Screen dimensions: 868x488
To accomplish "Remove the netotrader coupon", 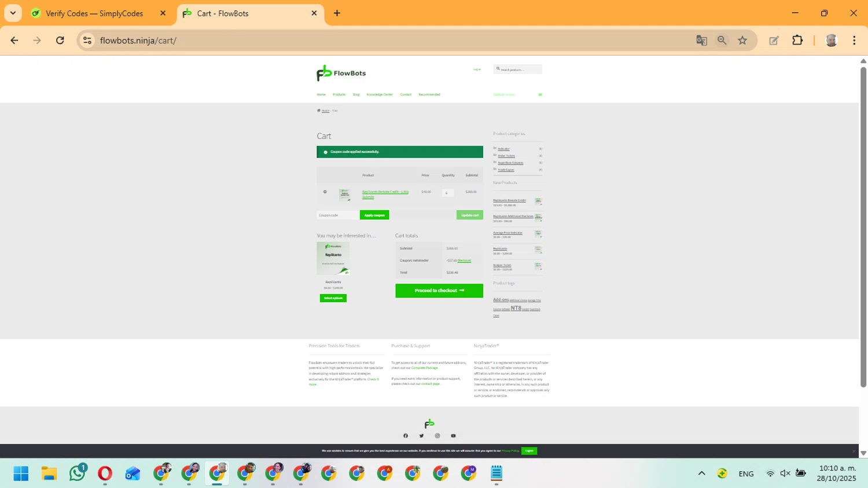I will coord(464,260).
